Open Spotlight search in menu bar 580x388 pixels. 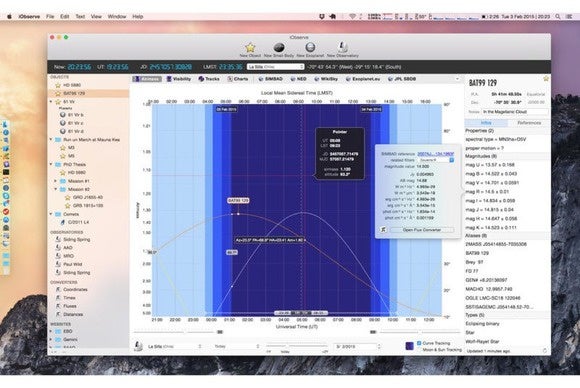pos(557,17)
